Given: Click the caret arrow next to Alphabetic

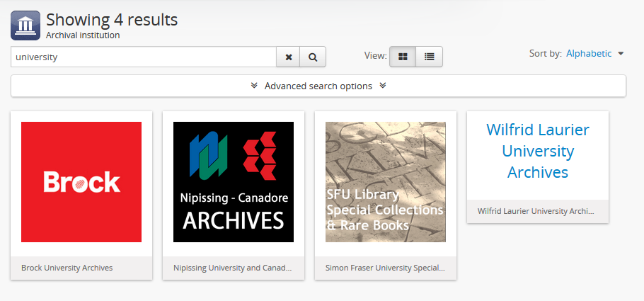Looking at the screenshot, I should (621, 54).
